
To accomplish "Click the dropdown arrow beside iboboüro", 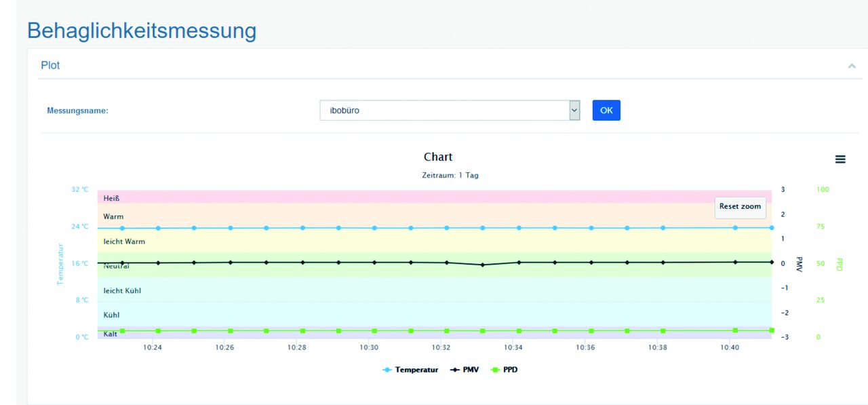I will point(574,110).
